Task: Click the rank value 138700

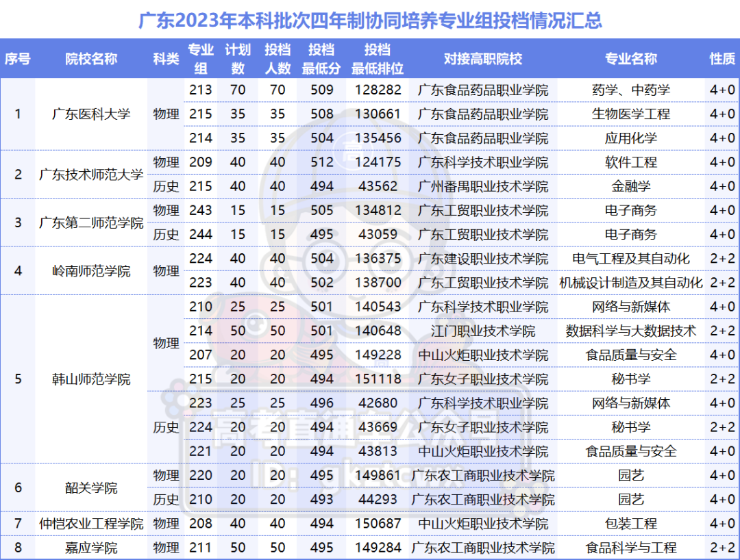Action: click(378, 282)
